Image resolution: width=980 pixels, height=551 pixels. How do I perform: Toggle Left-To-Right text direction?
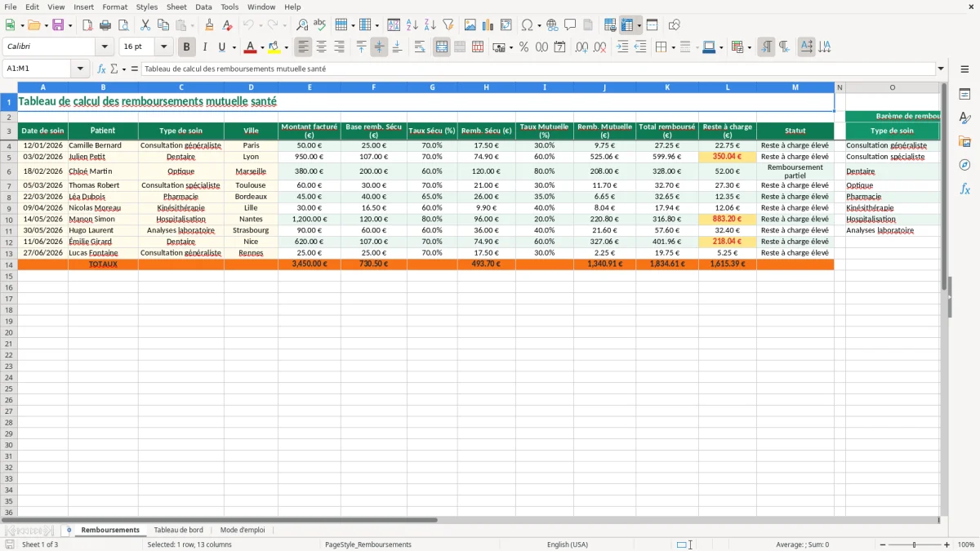766,47
